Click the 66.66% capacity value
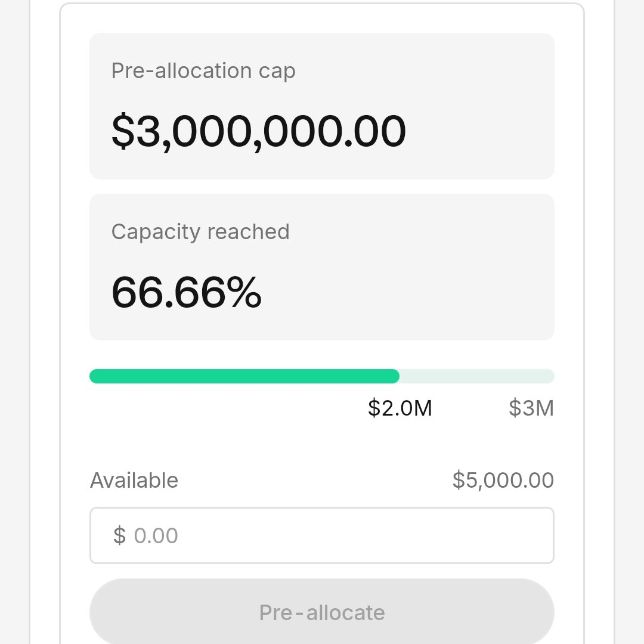644x644 pixels. [186, 292]
